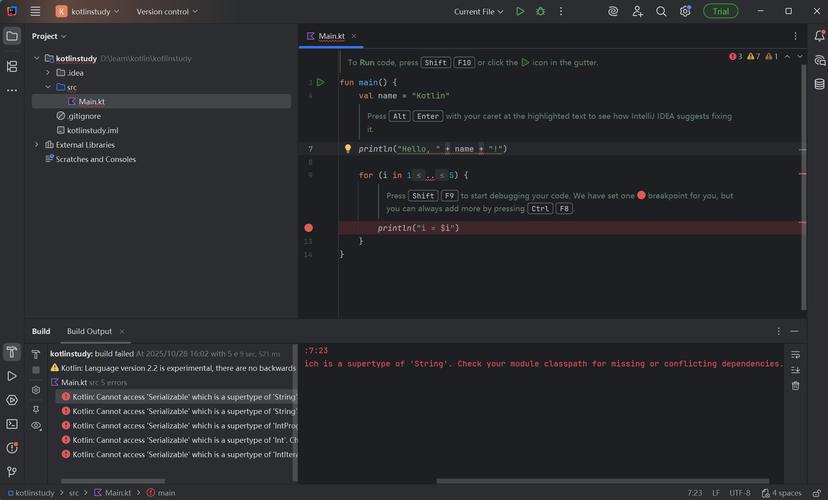Run the current file with the green play button
The width and height of the screenshot is (828, 500).
(x=520, y=12)
